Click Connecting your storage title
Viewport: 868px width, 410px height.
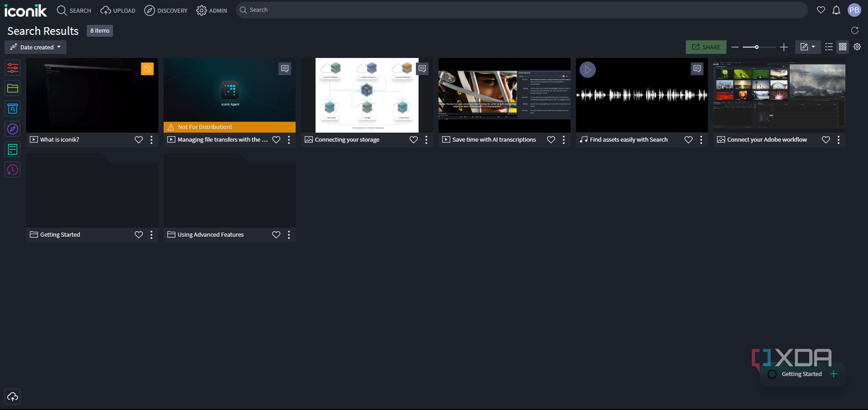click(x=347, y=140)
